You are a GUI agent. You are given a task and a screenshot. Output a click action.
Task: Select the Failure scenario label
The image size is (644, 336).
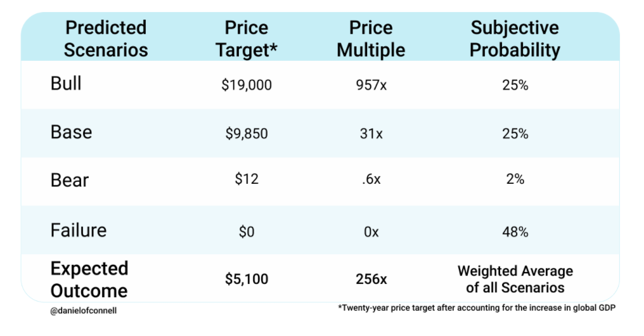(79, 229)
